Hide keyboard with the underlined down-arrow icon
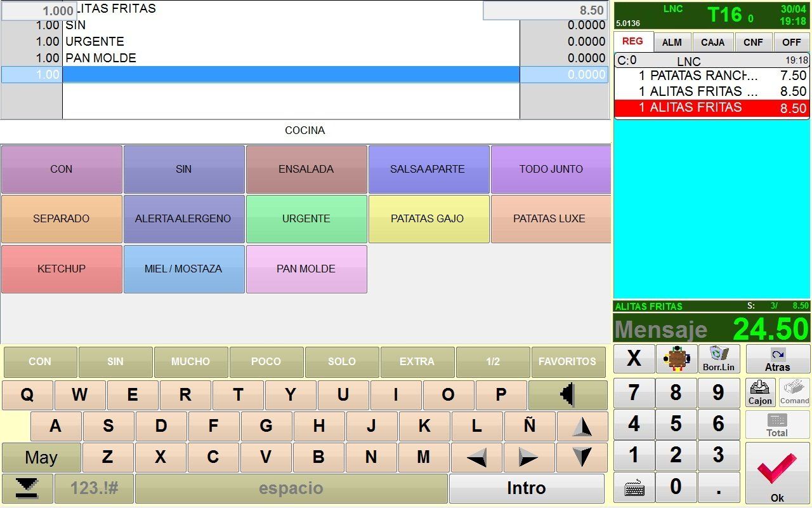Viewport: 812px width, 508px height. (x=27, y=488)
